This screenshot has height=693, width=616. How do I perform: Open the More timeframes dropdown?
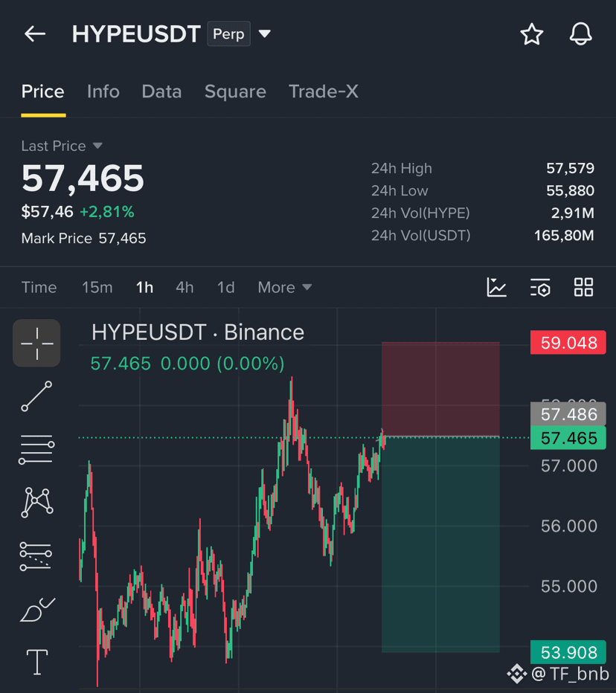click(285, 287)
